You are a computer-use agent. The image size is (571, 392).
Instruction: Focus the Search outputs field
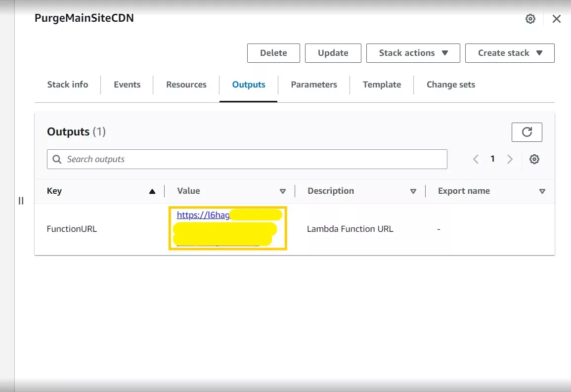[247, 159]
